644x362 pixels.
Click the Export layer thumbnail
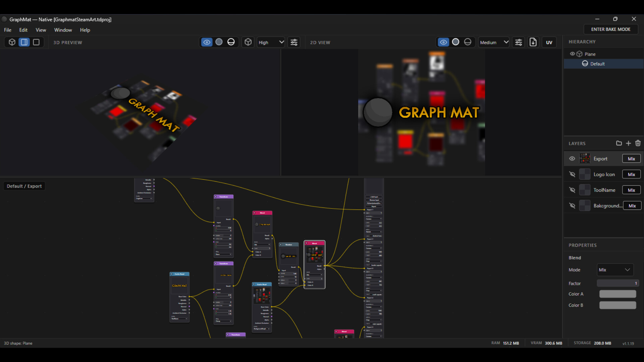585,159
